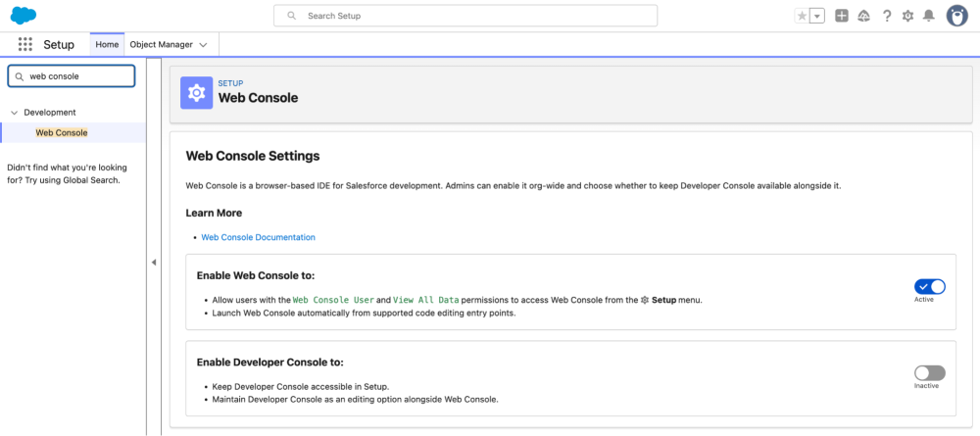This screenshot has width=980, height=436.
Task: Click the Web Console User permission text
Action: (333, 300)
